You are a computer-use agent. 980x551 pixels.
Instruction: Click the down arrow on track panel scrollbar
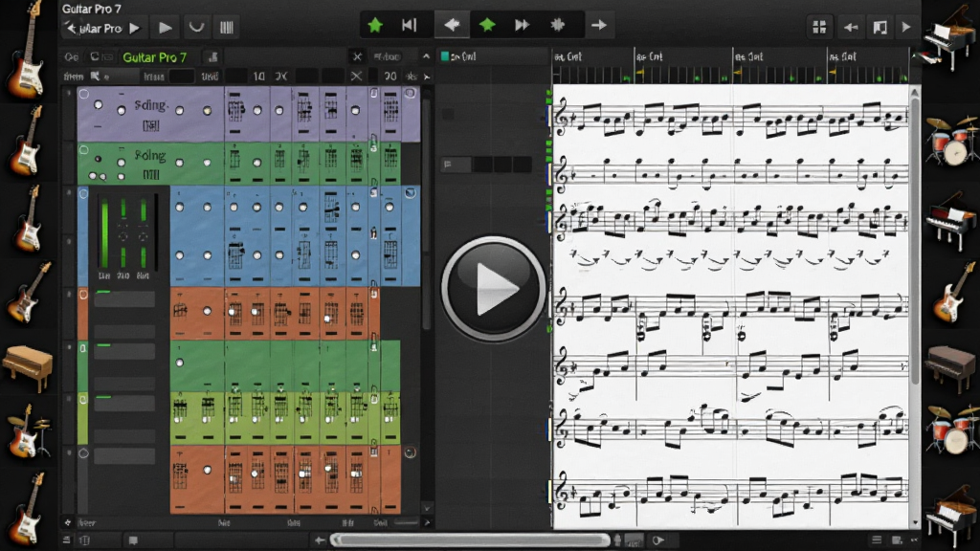pos(427,507)
